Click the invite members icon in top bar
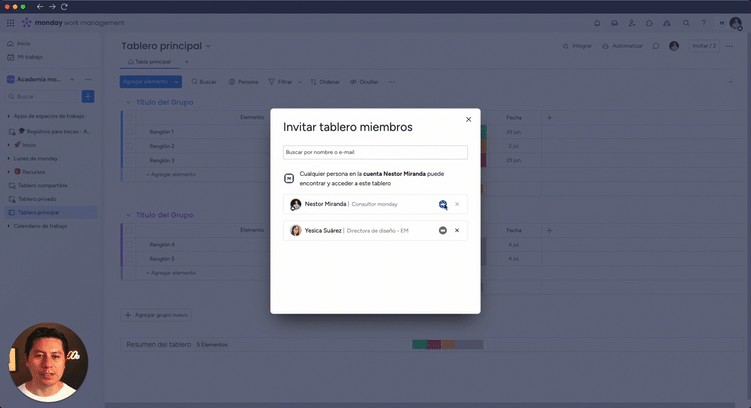This screenshot has width=751, height=408. 632,23
